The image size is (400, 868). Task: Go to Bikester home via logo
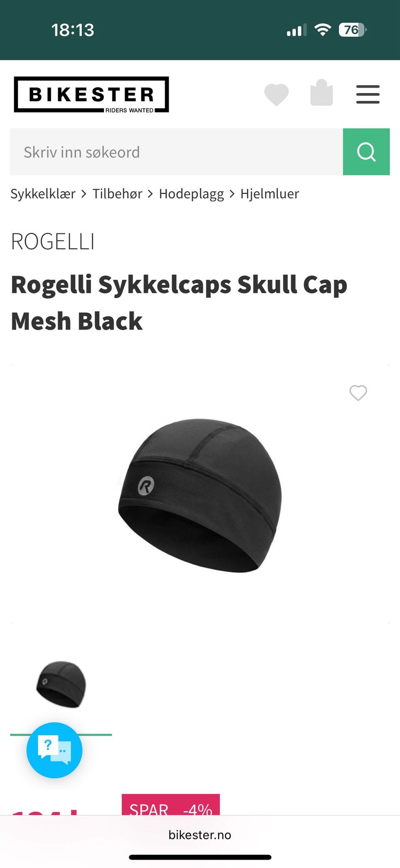tap(91, 95)
